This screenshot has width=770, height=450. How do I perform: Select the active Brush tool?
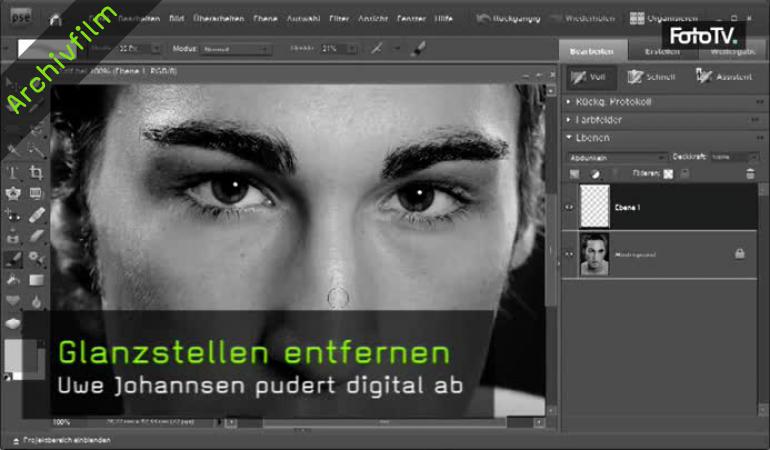pos(12,258)
